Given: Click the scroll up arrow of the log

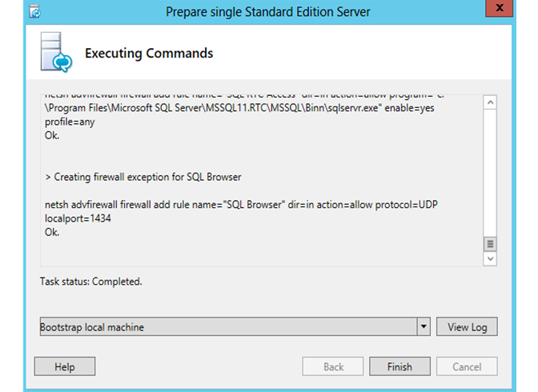Looking at the screenshot, I should [490, 102].
